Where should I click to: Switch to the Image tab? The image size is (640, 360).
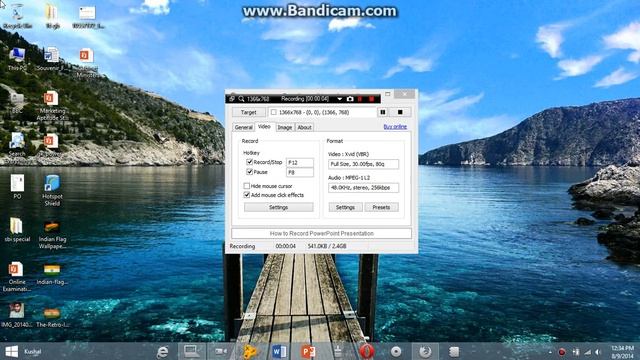pyautogui.click(x=285, y=127)
